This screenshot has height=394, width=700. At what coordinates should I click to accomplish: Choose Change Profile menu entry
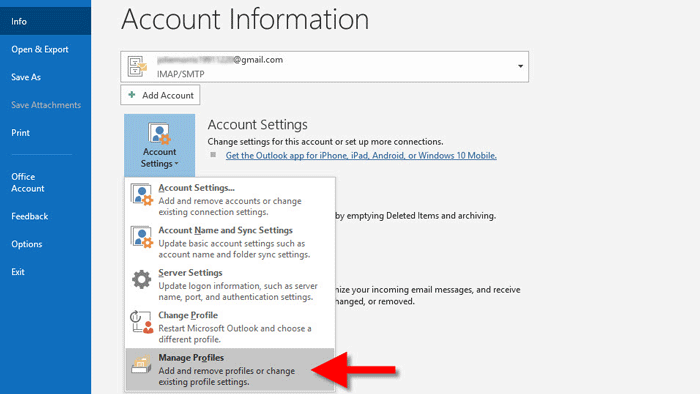click(229, 327)
